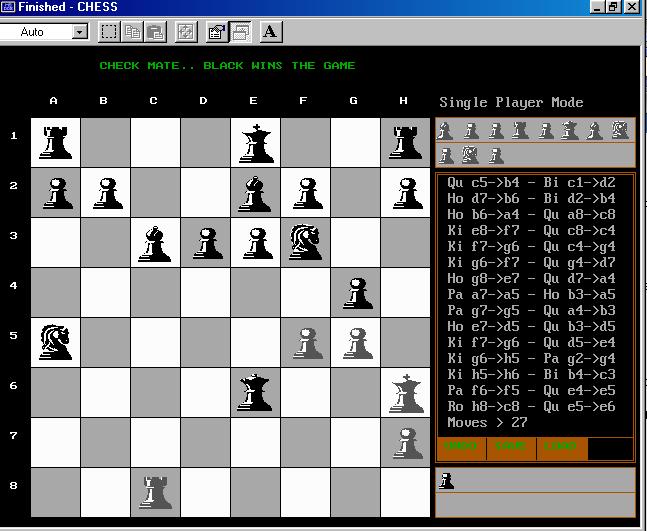
Task: Open the Auto font size dropdown
Action: 80,32
